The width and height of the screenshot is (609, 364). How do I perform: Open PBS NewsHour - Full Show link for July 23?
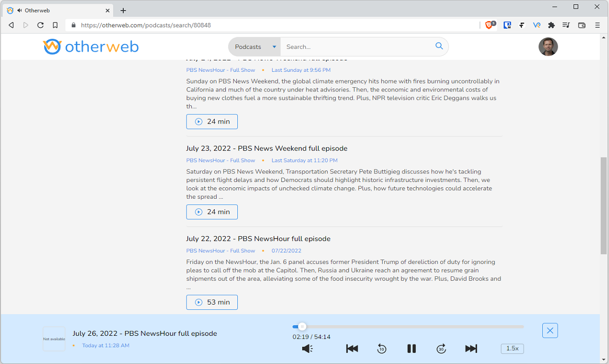221,160
